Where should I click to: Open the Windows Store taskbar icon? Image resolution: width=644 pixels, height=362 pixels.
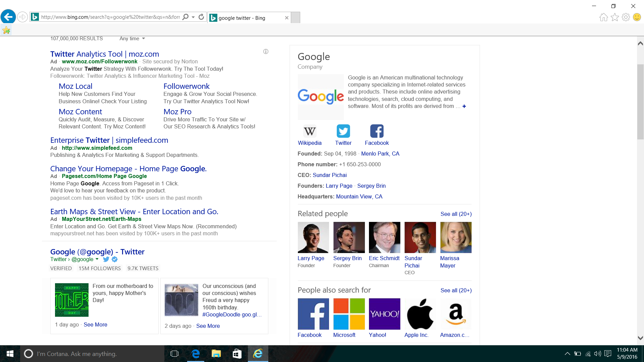coord(237,354)
